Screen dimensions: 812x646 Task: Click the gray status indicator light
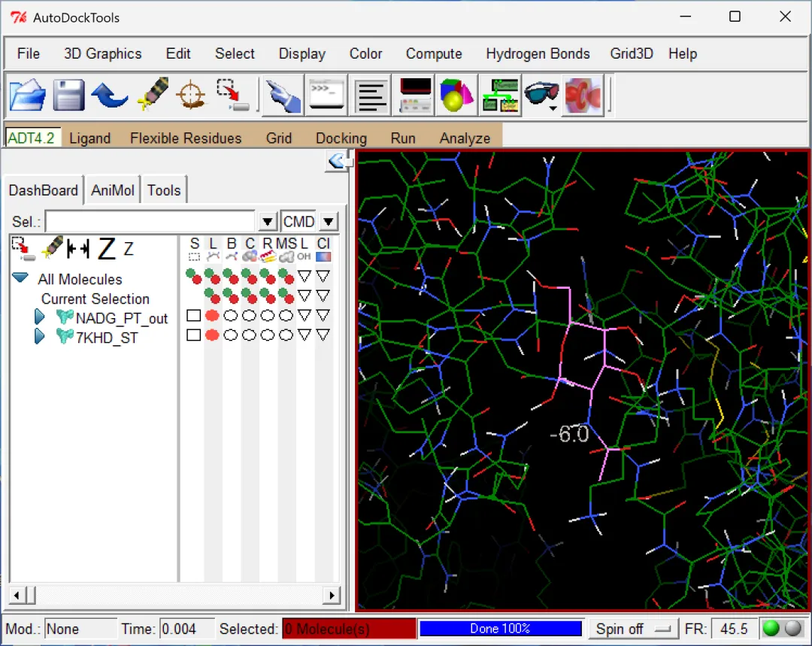pyautogui.click(x=793, y=629)
